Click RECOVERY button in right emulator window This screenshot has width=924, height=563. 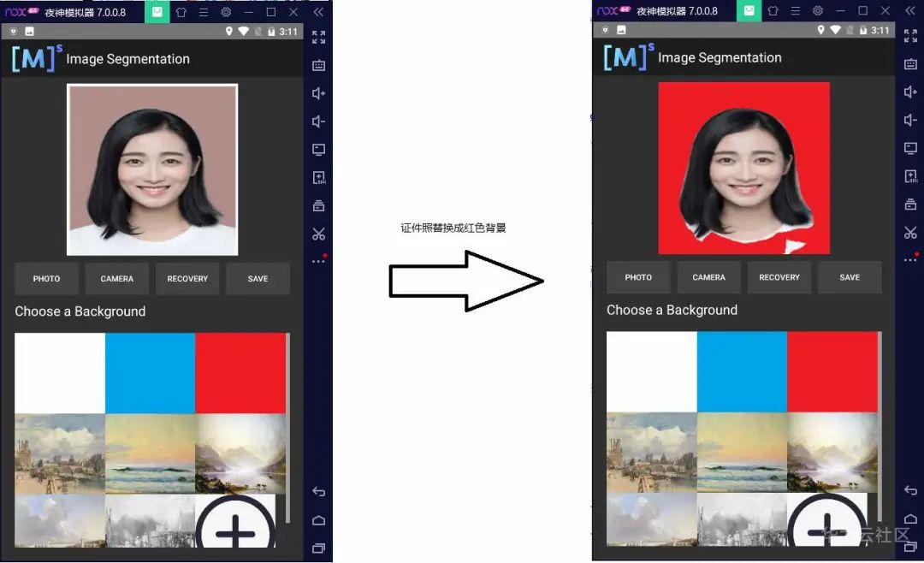(779, 277)
